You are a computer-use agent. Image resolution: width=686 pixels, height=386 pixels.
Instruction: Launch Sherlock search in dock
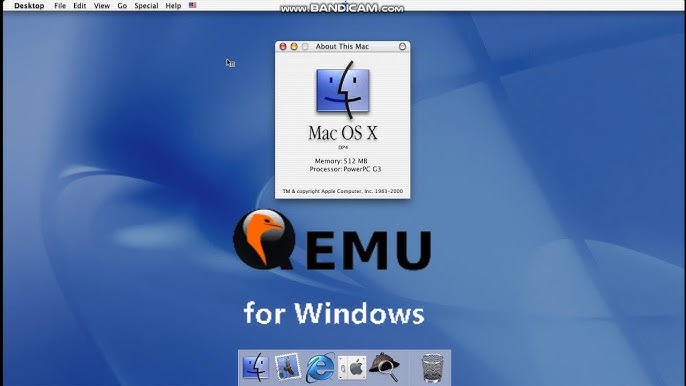tap(384, 367)
